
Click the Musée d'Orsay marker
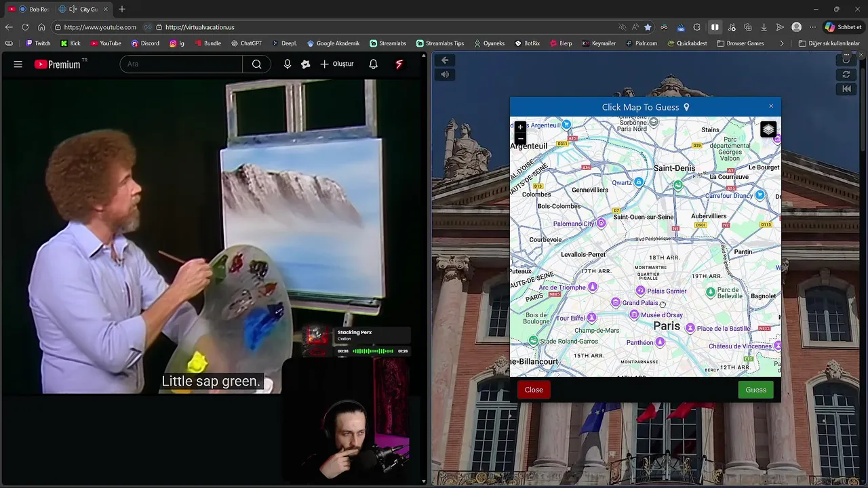point(634,314)
